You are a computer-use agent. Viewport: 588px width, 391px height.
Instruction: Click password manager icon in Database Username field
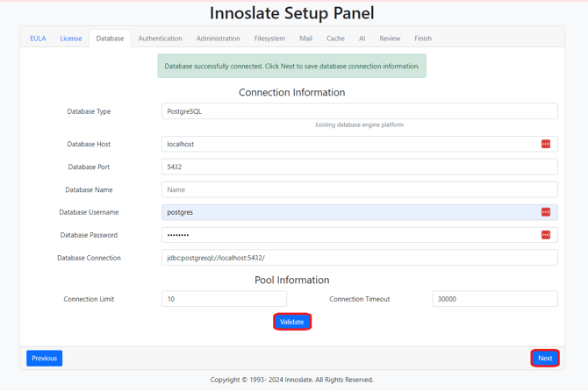[546, 212]
